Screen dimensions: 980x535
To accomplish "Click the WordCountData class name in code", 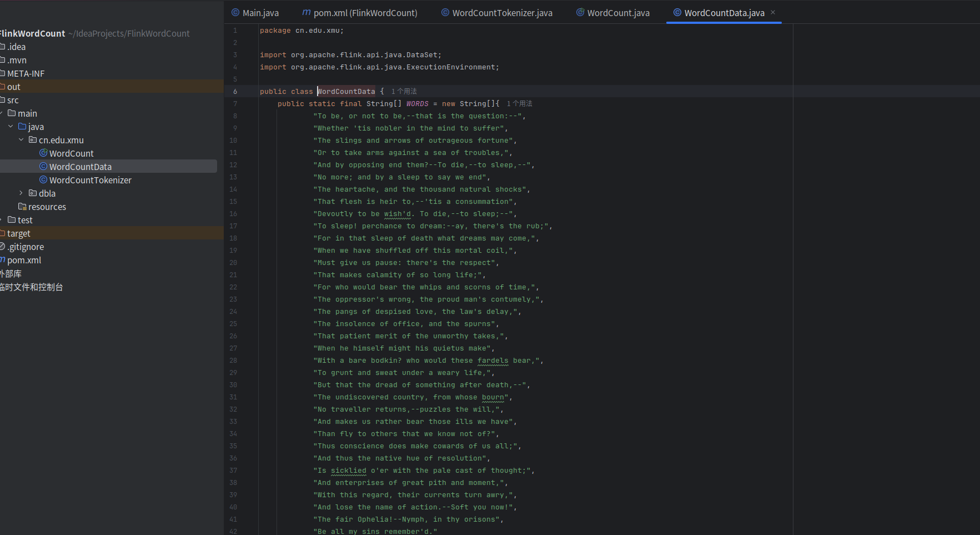I will coord(346,91).
